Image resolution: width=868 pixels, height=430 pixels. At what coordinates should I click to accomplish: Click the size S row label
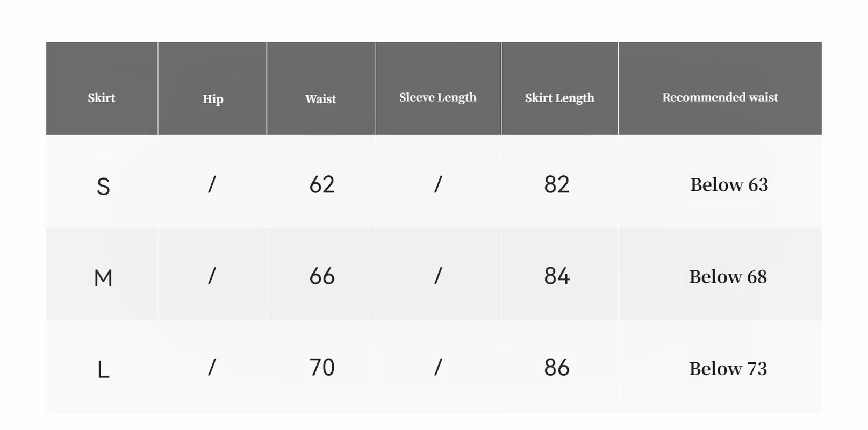(x=103, y=187)
